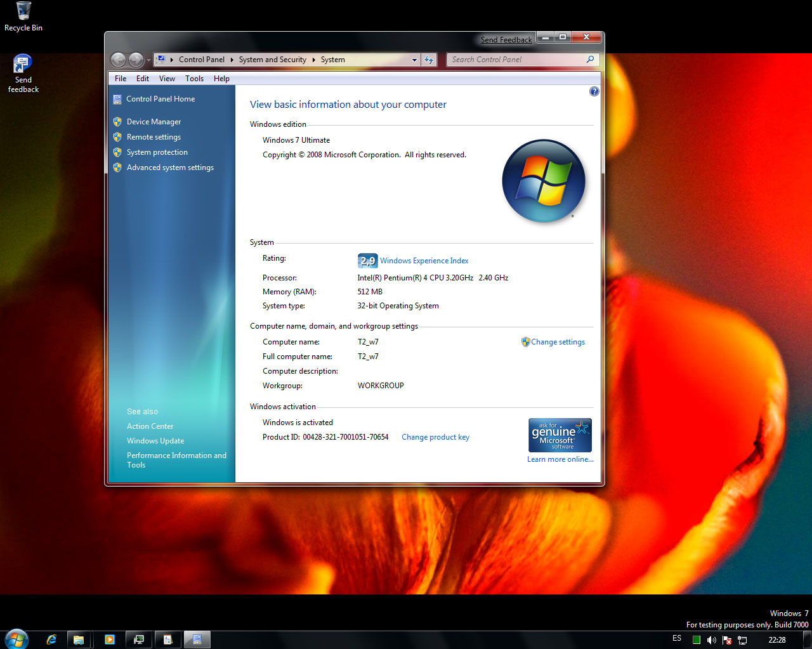Image resolution: width=812 pixels, height=649 pixels.
Task: Expand the breadcrumb arrow before Control Panel
Action: coord(171,60)
